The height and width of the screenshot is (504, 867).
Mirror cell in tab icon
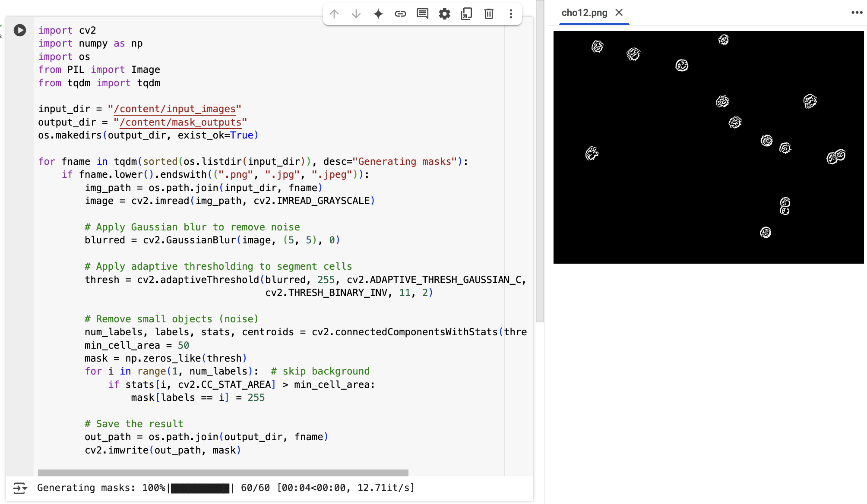point(466,14)
